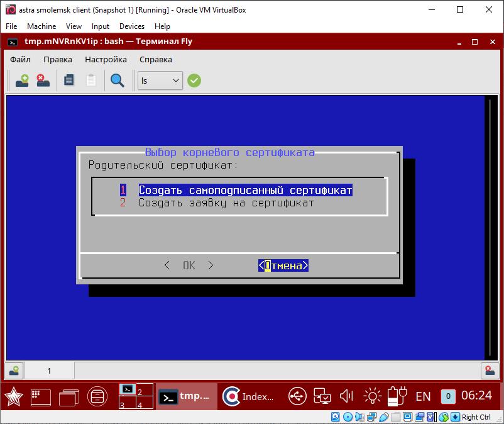
Task: Click the paste clipboard icon in toolbar
Action: pyautogui.click(x=91, y=80)
